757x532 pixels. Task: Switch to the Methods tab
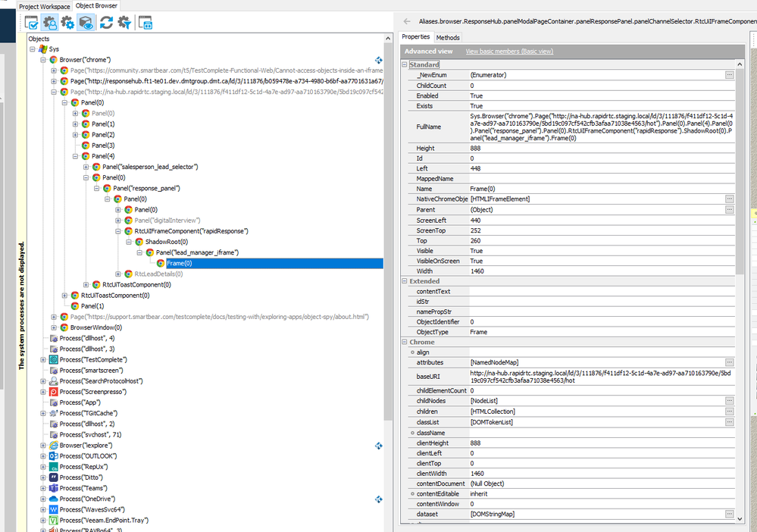(x=447, y=37)
